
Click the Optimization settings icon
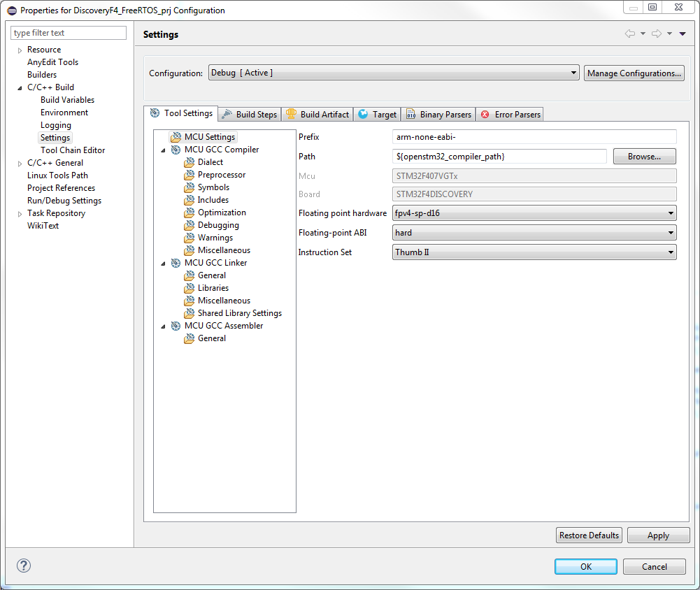[189, 213]
